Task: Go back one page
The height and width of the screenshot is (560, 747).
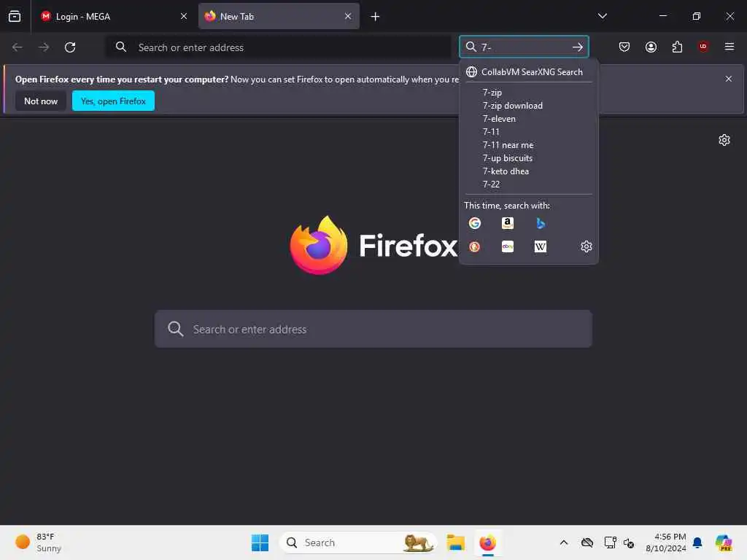Action: coord(18,47)
